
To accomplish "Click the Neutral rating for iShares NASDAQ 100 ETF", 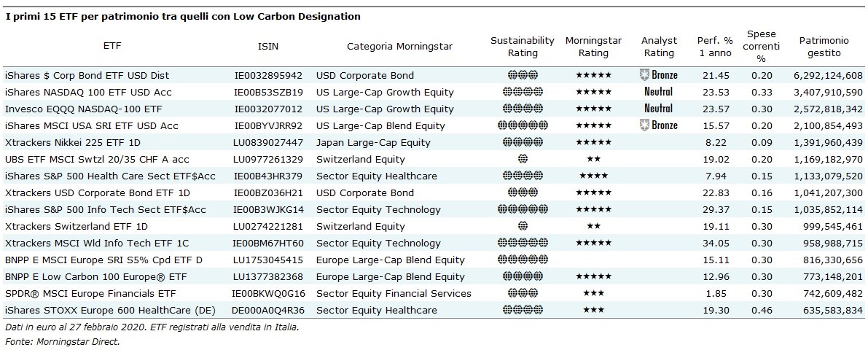I will (658, 92).
